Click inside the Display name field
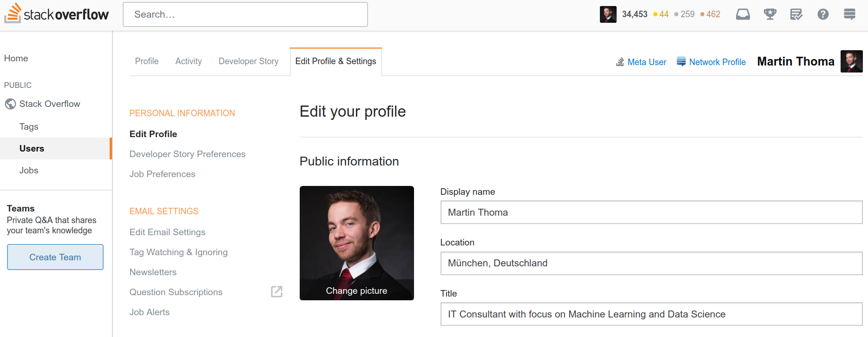 coord(558,212)
